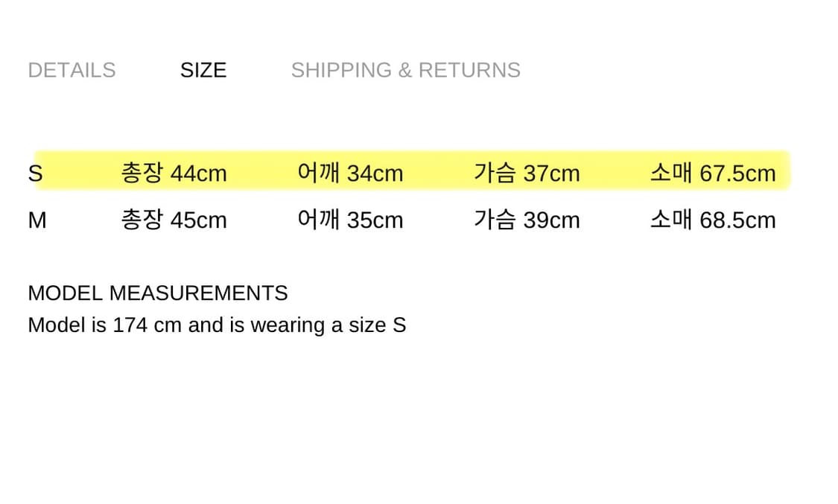This screenshot has width=838, height=504.
Task: Click the S size label
Action: pyautogui.click(x=34, y=173)
